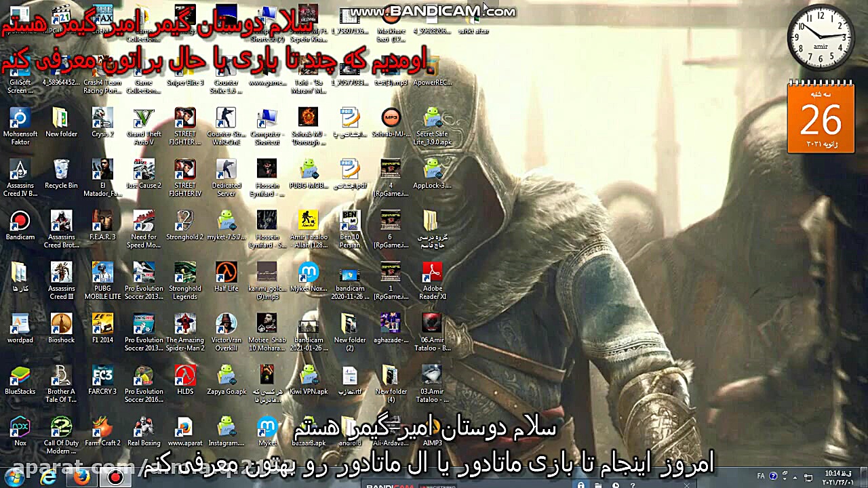The height and width of the screenshot is (488, 868).
Task: Open Adobe Reader XI
Action: (432, 281)
